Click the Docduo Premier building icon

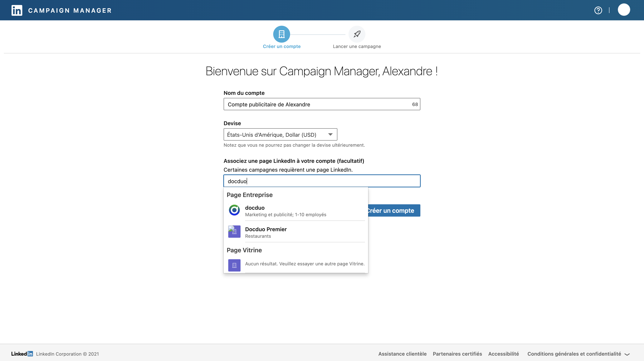pyautogui.click(x=234, y=232)
